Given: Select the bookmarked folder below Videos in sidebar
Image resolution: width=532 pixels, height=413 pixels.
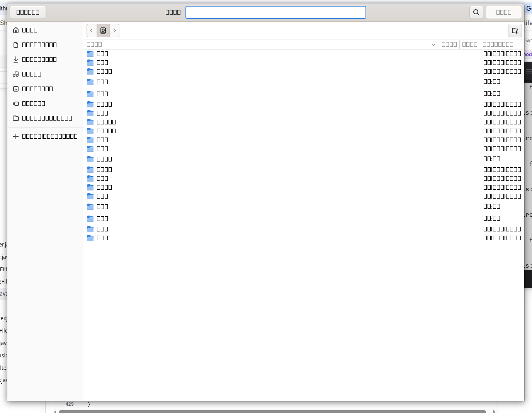Looking at the screenshot, I should coord(16,118).
